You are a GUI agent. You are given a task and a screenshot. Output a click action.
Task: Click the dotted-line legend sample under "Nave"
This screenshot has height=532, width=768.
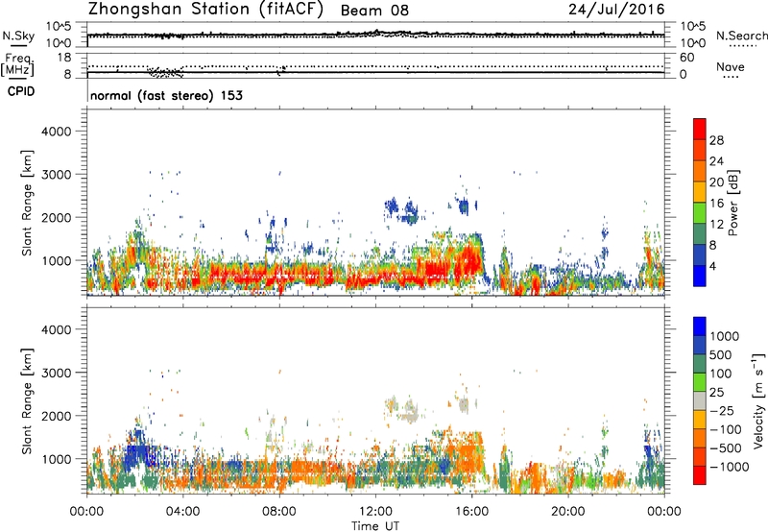[731, 78]
